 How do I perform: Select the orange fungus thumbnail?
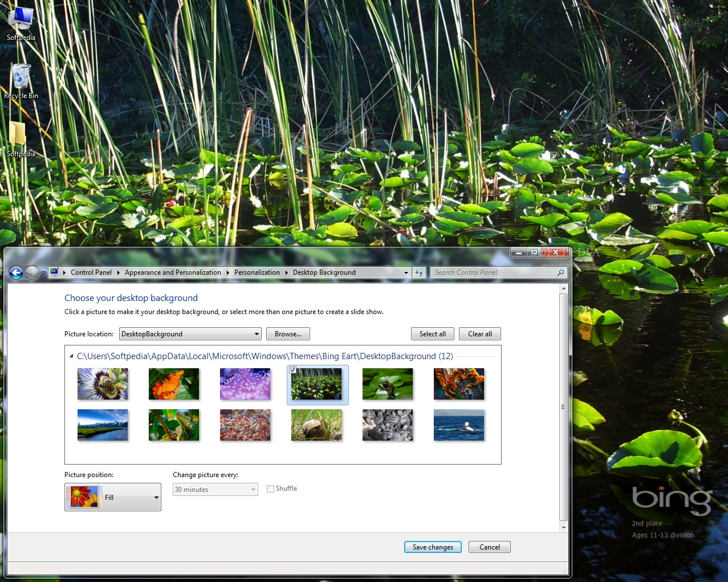coord(459,384)
